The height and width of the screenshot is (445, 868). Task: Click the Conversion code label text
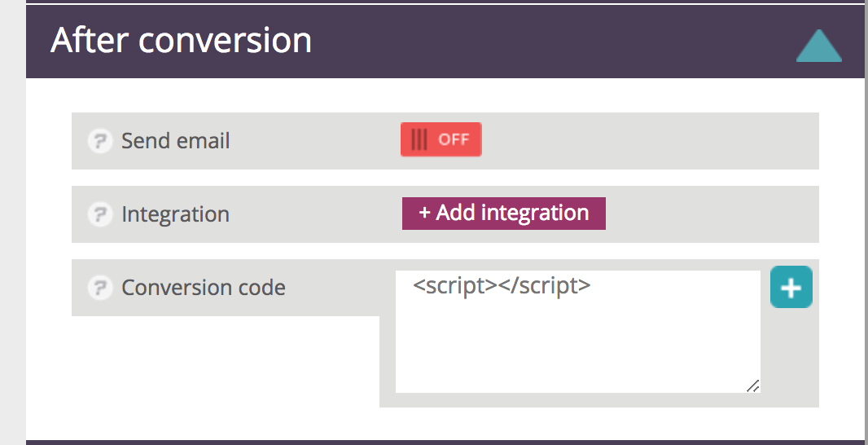(203, 288)
